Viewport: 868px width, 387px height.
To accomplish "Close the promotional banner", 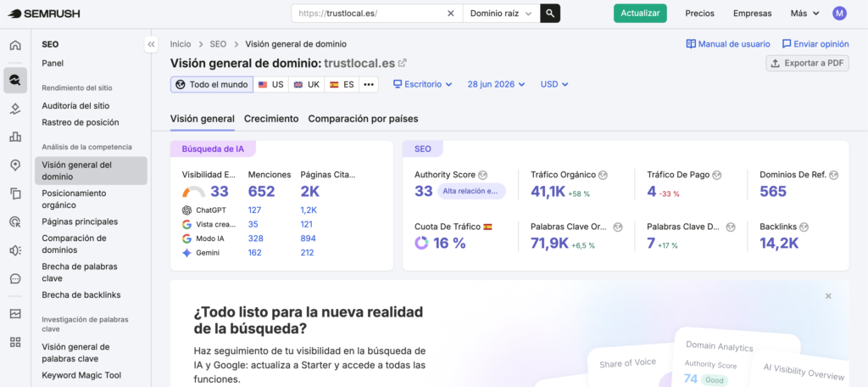I will tap(828, 296).
